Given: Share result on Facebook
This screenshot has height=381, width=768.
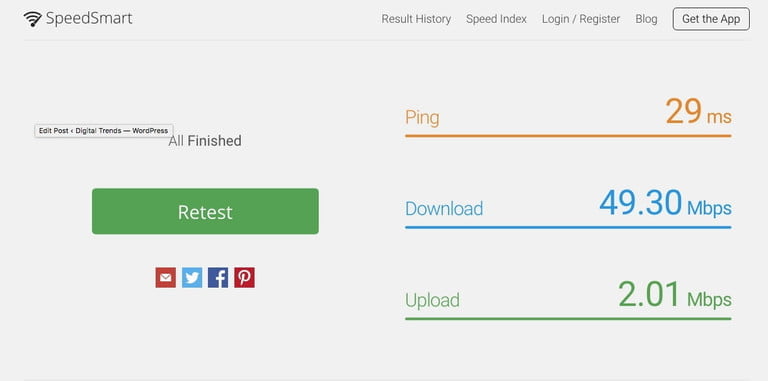Looking at the screenshot, I should [218, 278].
